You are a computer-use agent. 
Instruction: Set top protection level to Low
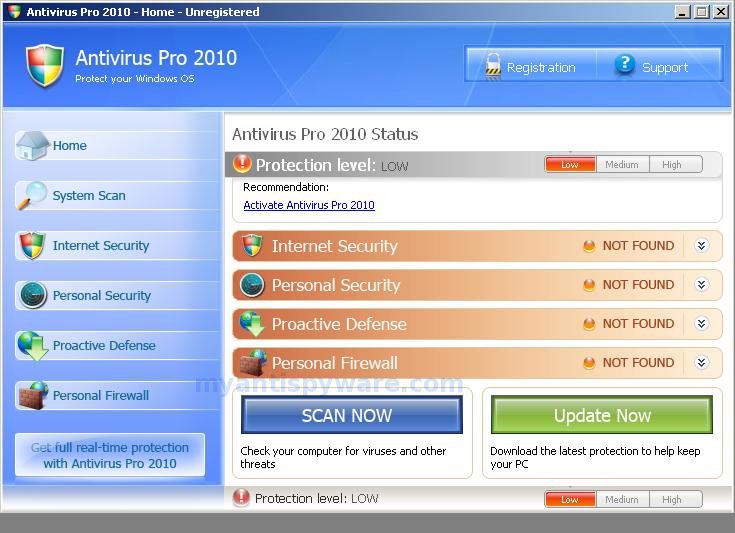point(570,165)
